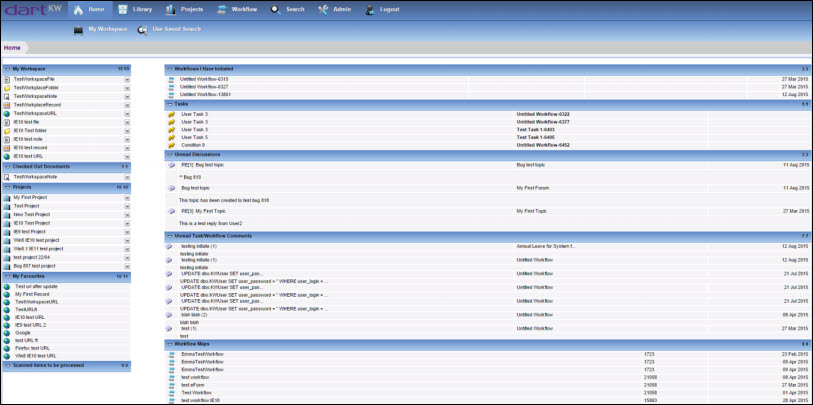Collapse the Tasks section header
Viewport: 813px width, 405px height.
169,104
